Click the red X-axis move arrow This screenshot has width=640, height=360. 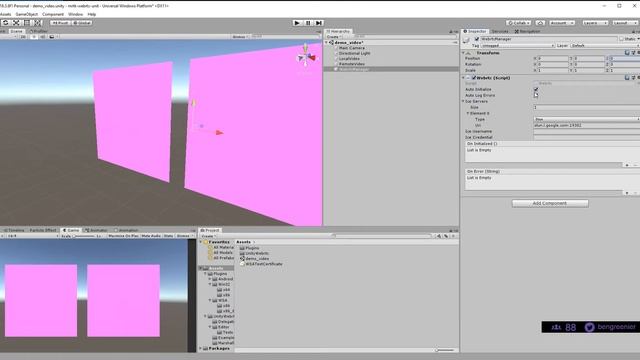pyautogui.click(x=219, y=133)
